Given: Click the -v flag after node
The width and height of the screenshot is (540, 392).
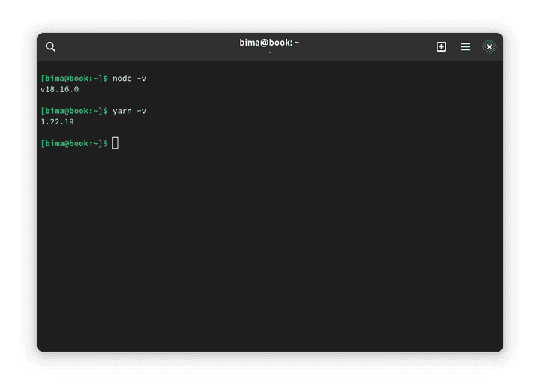Looking at the screenshot, I should coord(141,79).
